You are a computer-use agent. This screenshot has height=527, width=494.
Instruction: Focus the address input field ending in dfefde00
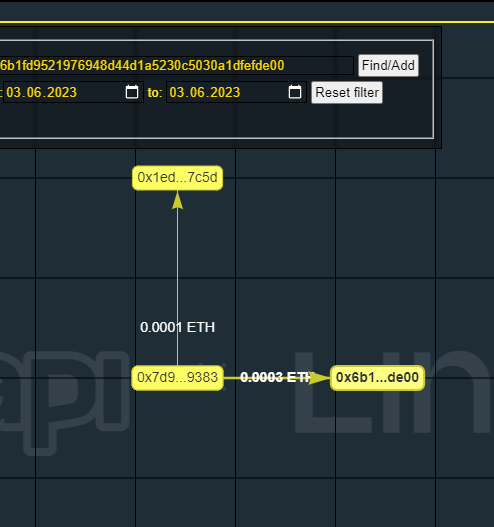[176, 65]
